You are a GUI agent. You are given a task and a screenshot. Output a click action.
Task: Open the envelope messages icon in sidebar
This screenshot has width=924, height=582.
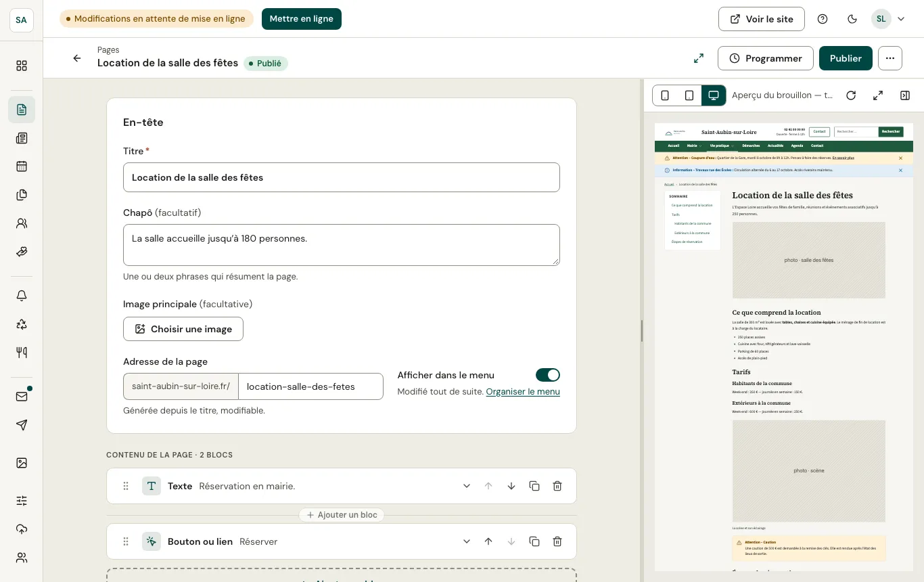[22, 397]
